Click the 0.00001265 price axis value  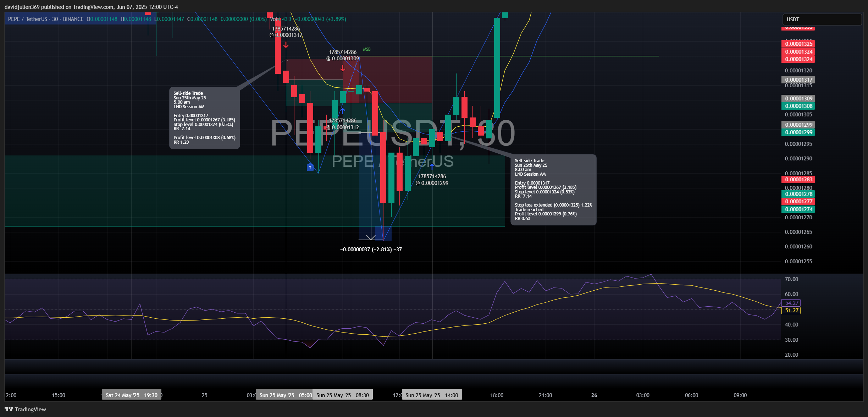pos(798,232)
